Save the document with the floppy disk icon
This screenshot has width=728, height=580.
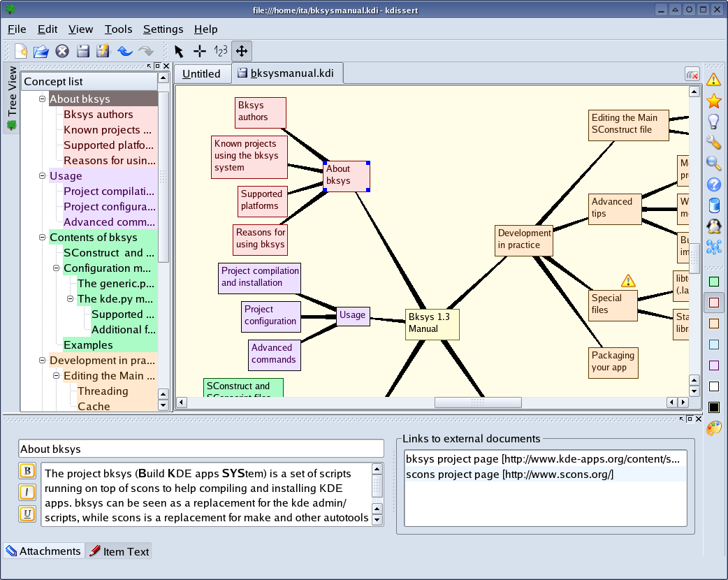pos(82,51)
